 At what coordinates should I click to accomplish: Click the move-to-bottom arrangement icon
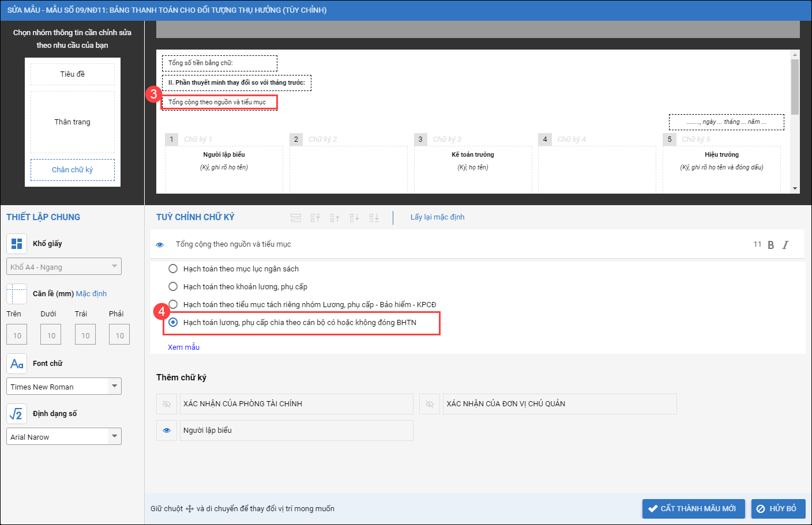(x=374, y=218)
